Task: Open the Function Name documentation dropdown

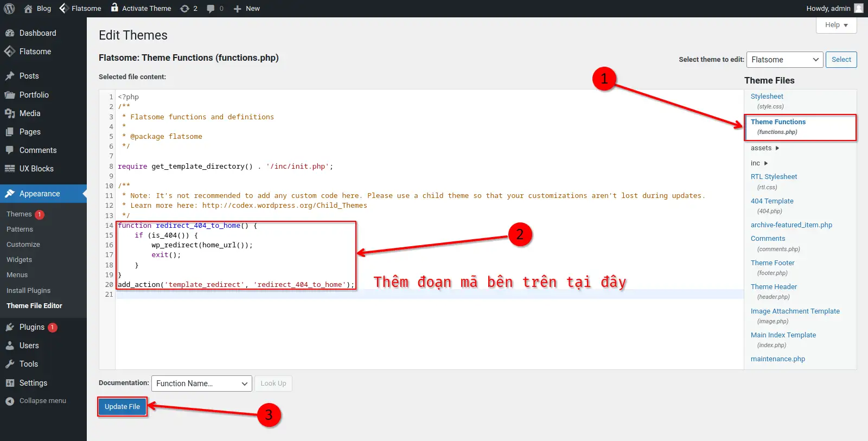Action: [x=202, y=384]
